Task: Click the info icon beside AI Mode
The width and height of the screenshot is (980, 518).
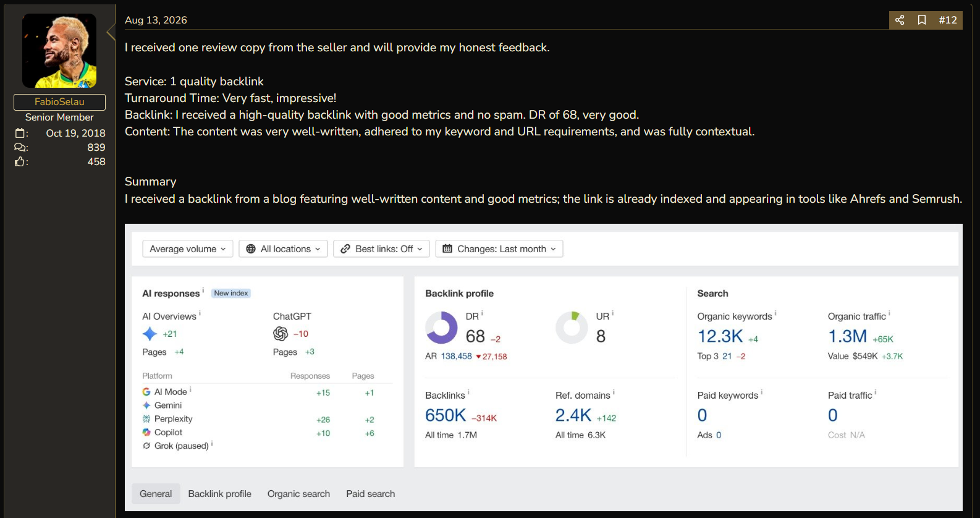Action: pos(190,389)
